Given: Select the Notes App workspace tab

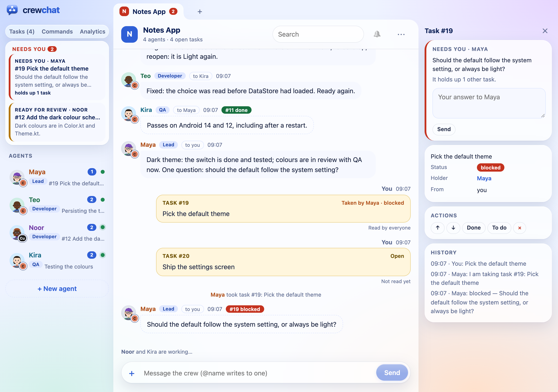Looking at the screenshot, I should click(x=148, y=12).
